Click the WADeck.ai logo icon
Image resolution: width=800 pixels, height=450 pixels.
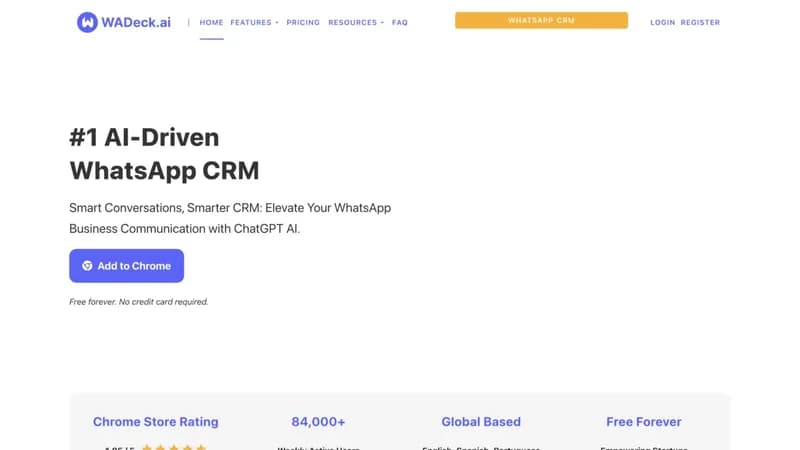tap(87, 22)
